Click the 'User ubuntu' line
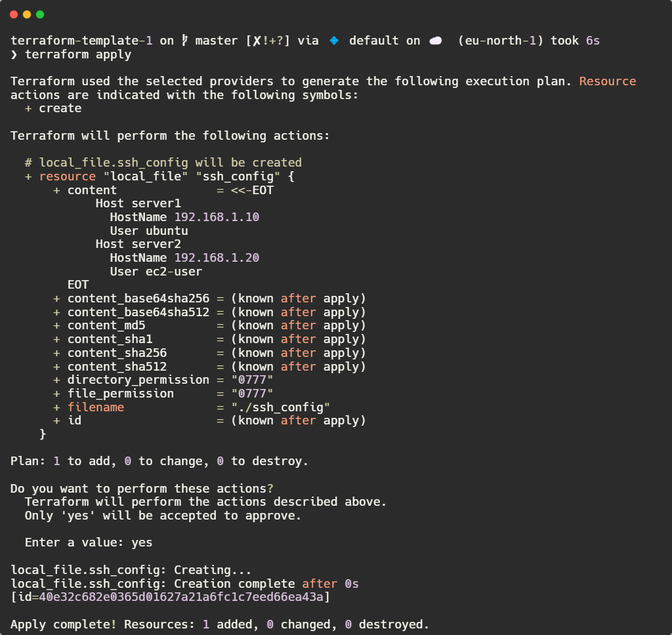The image size is (672, 635). [x=149, y=231]
